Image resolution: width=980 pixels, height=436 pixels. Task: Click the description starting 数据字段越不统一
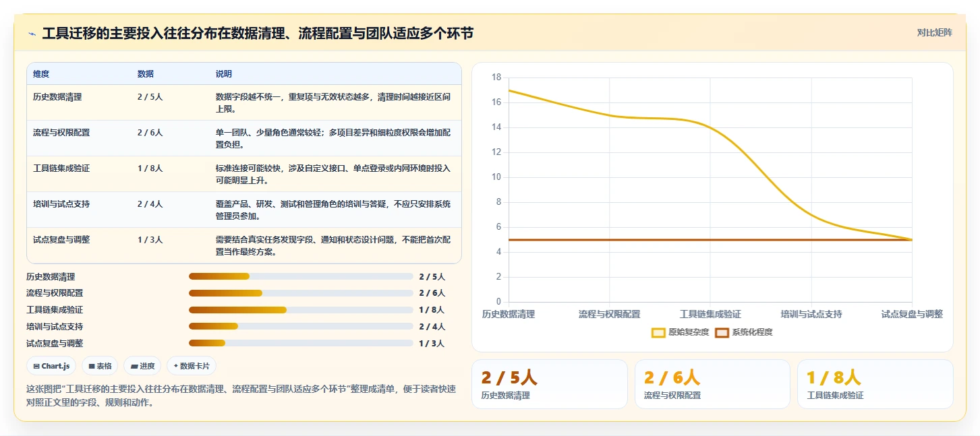(333, 102)
